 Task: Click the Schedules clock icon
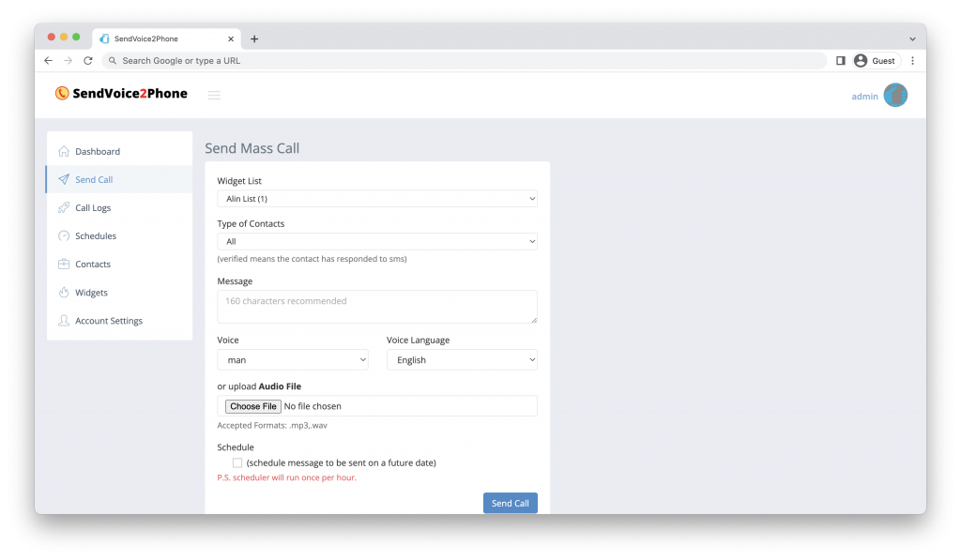click(64, 235)
